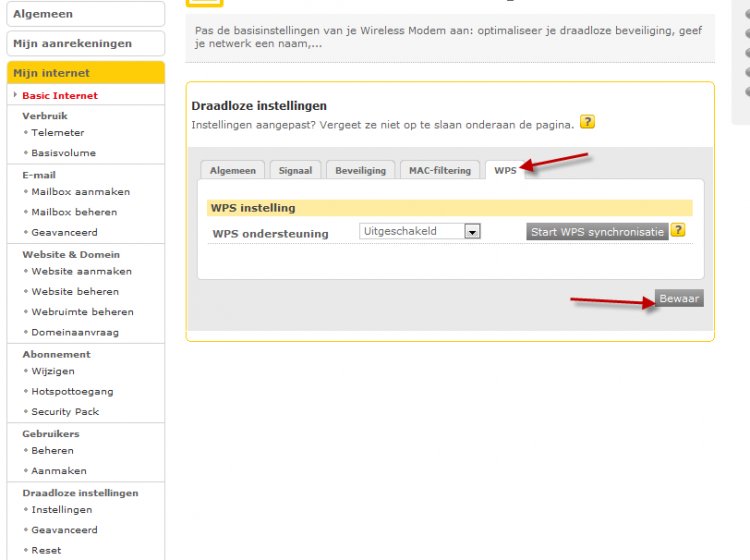The width and height of the screenshot is (750, 560).
Task: Click the Bewaar button
Action: click(679, 298)
